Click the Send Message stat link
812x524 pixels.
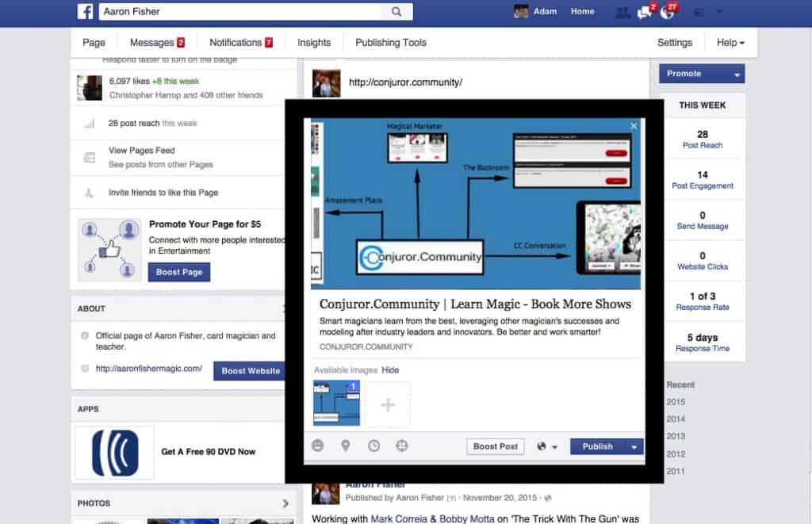click(703, 226)
